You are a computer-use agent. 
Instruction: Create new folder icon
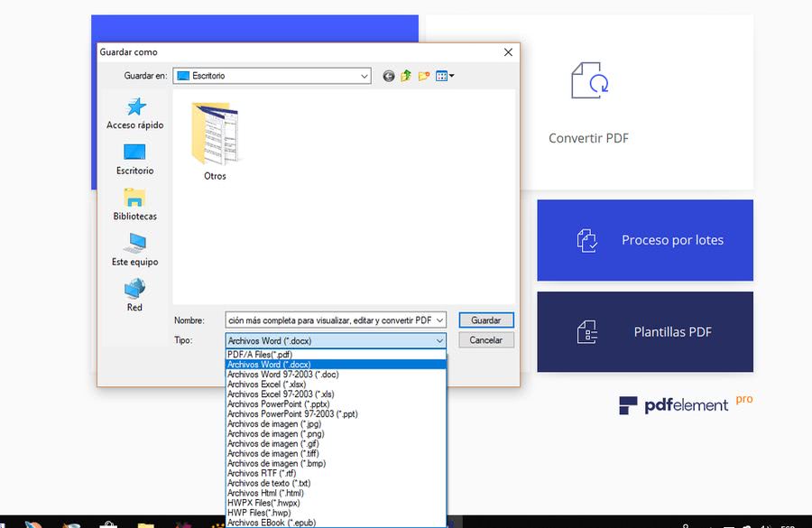tap(424, 76)
